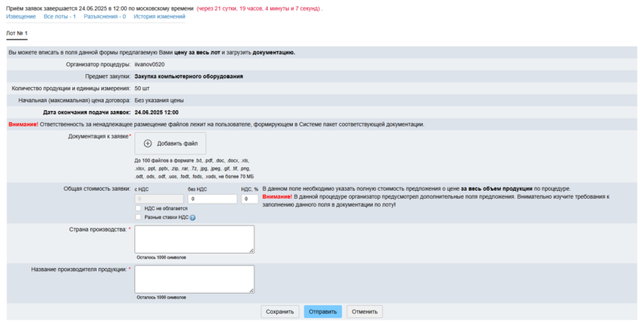
Task: Click inside Название производителя продукции text area
Action: point(193,279)
